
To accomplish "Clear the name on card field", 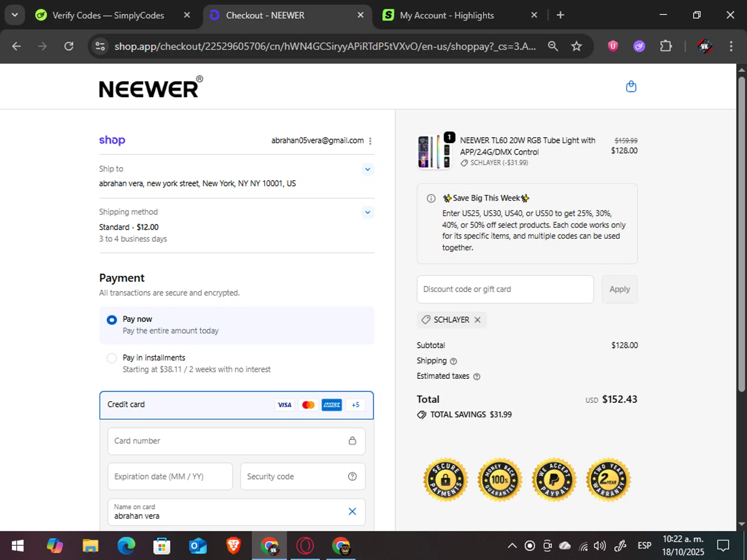I will (352, 512).
